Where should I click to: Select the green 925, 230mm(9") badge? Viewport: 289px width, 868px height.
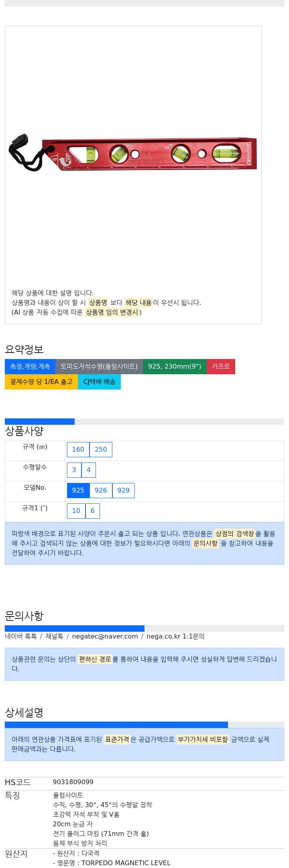[175, 366]
